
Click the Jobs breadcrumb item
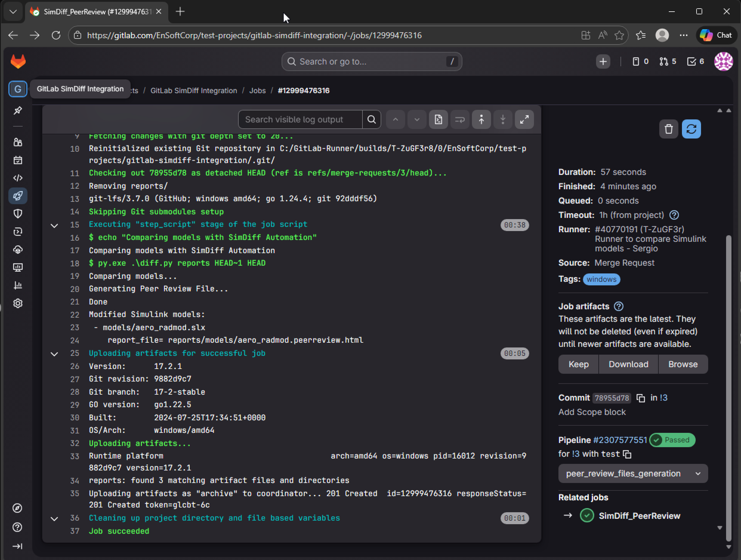[x=257, y=90]
